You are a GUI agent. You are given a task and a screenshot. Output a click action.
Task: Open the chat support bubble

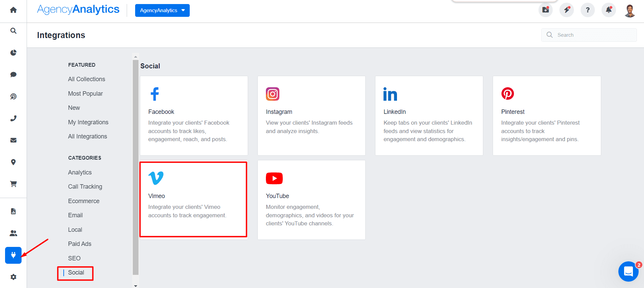(x=628, y=271)
